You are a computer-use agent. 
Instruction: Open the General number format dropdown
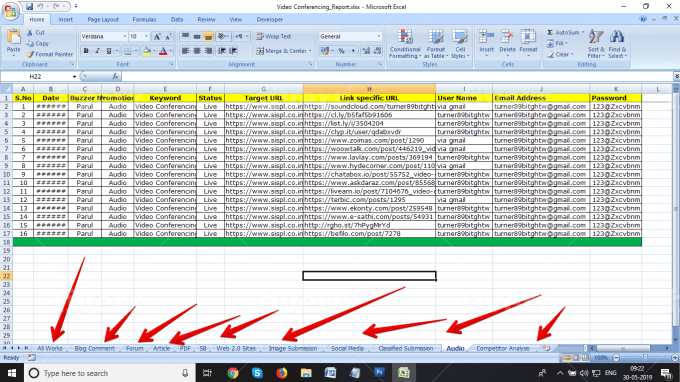(378, 36)
